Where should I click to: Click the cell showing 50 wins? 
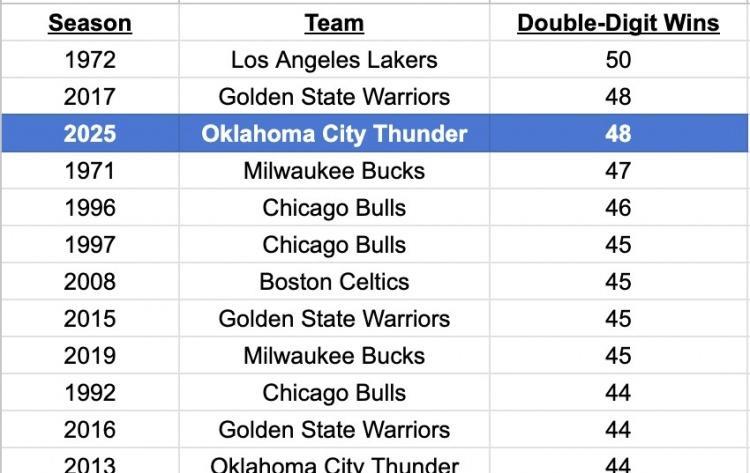tap(618, 60)
